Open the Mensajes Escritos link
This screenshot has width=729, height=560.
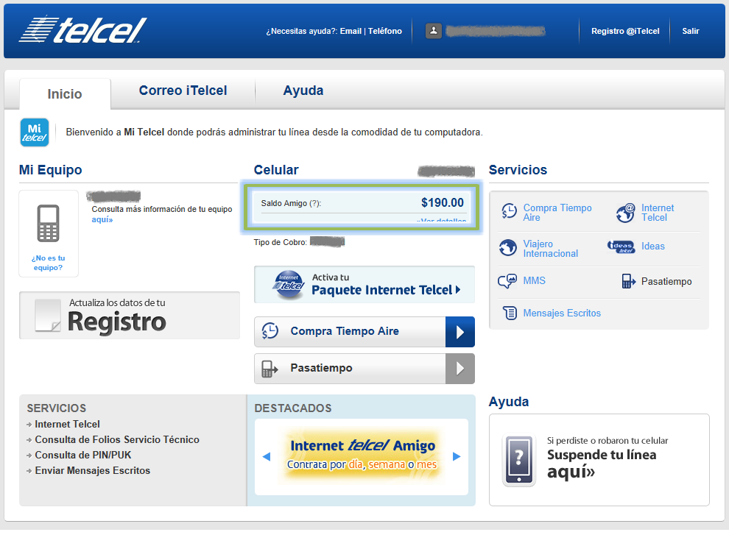tap(562, 313)
